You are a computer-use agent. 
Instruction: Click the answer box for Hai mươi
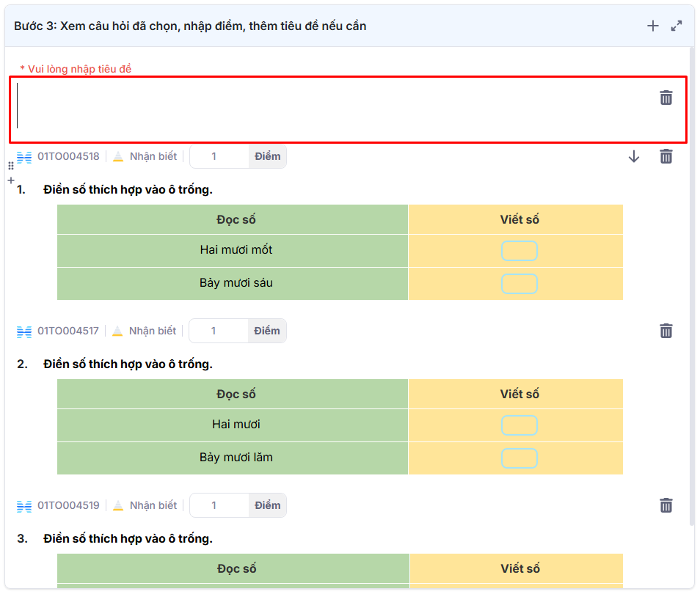pos(519,425)
